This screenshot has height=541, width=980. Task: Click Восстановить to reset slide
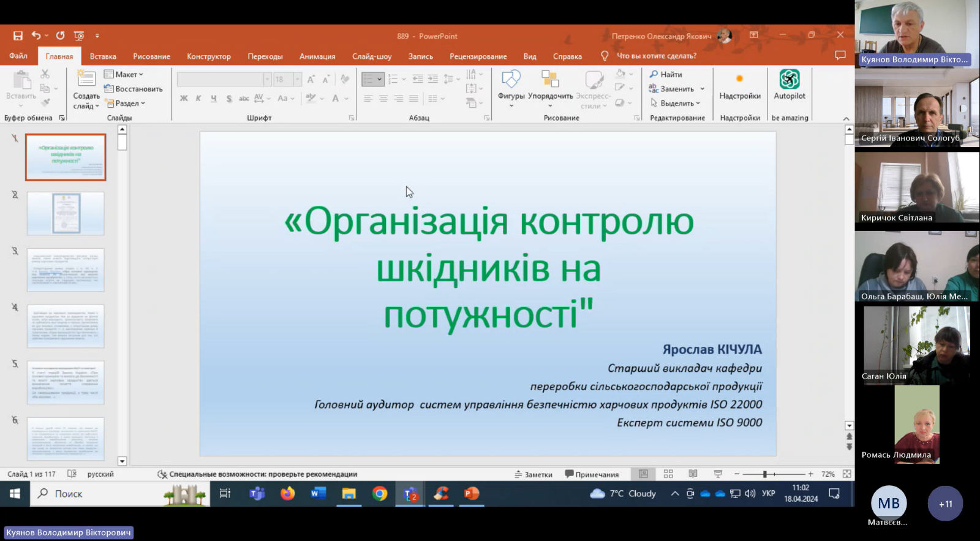click(x=134, y=89)
